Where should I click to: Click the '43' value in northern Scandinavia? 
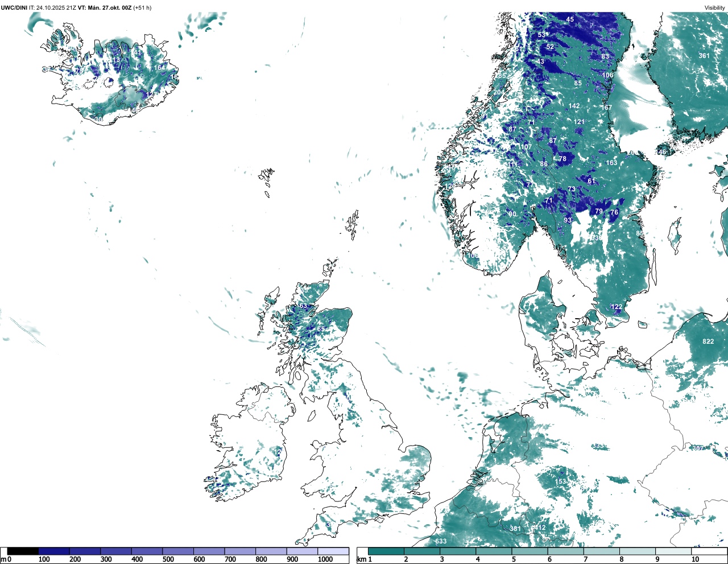[x=540, y=61]
